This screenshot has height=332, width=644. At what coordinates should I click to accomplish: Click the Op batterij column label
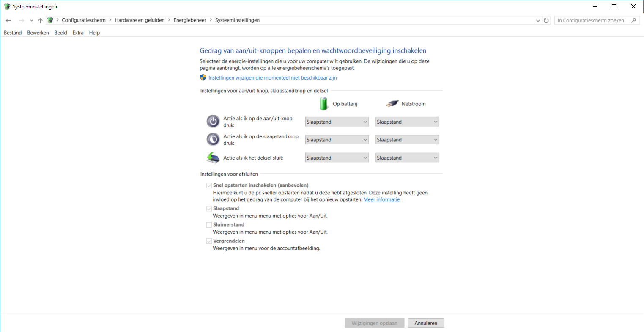point(345,104)
